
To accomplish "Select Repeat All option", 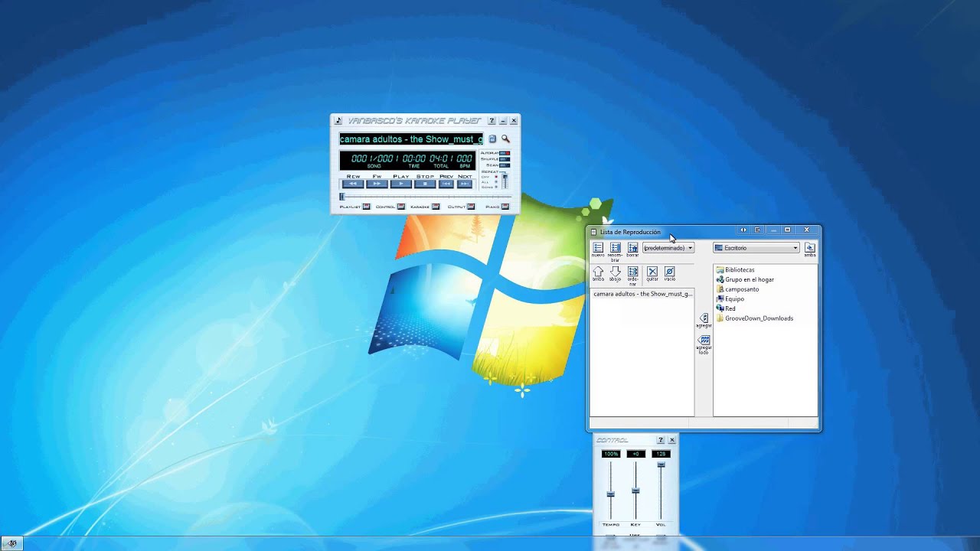I will point(496,182).
